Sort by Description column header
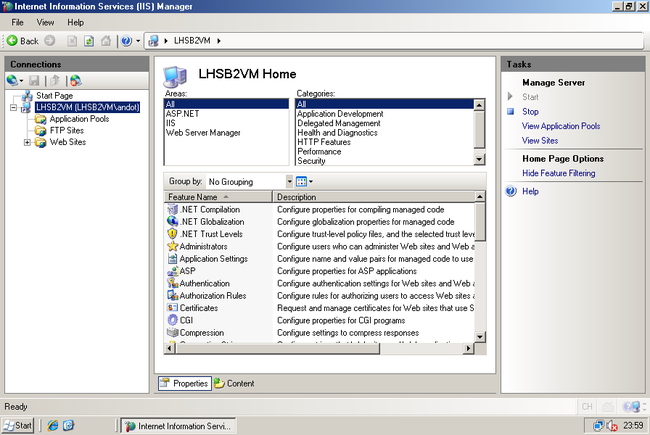The width and height of the screenshot is (650, 435). point(374,197)
